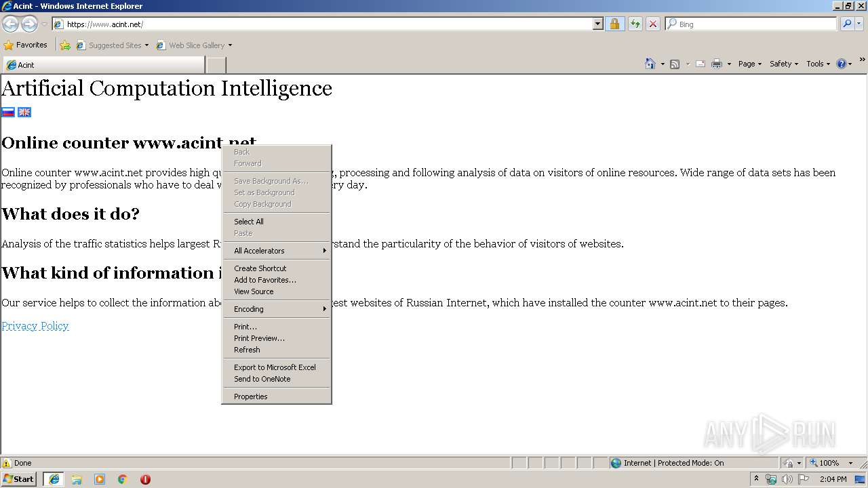Open a new tab button
This screenshot has width=868, height=488.
pyautogui.click(x=216, y=65)
